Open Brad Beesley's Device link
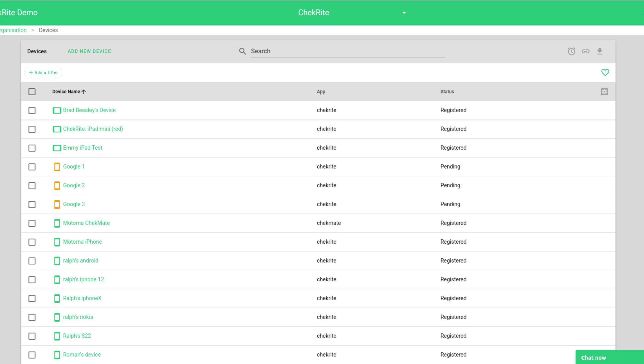 click(89, 110)
